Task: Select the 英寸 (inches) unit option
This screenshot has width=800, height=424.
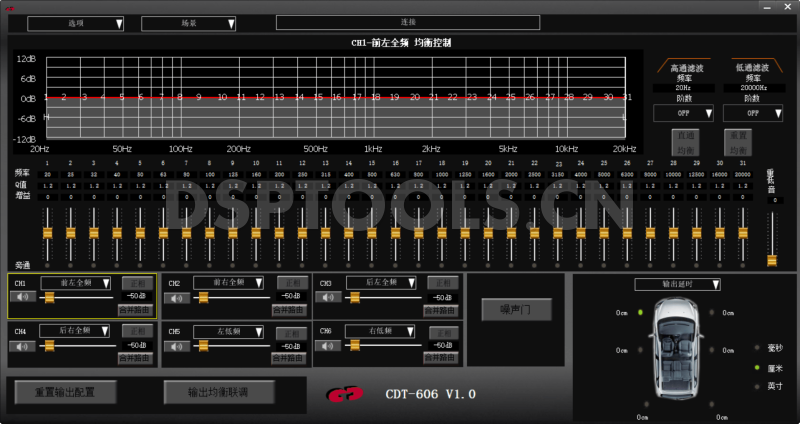Action: point(775,385)
